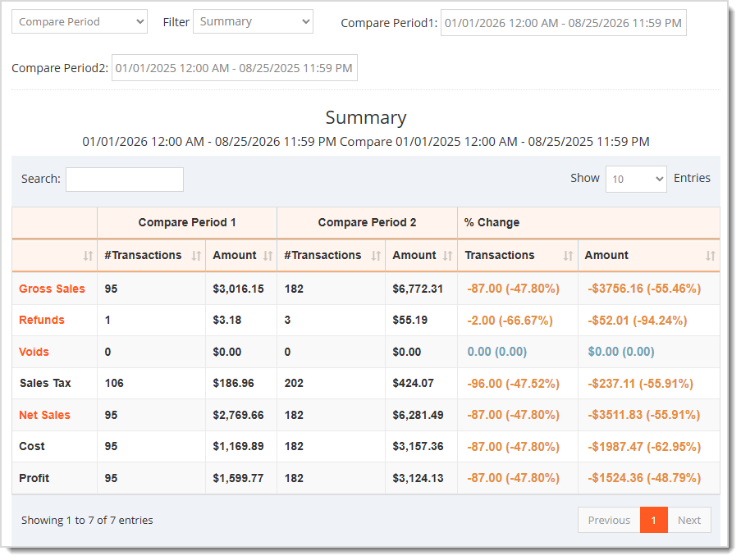Click Sales Tax period 2 count 202
Screen dimensions: 741x560
pos(294,383)
